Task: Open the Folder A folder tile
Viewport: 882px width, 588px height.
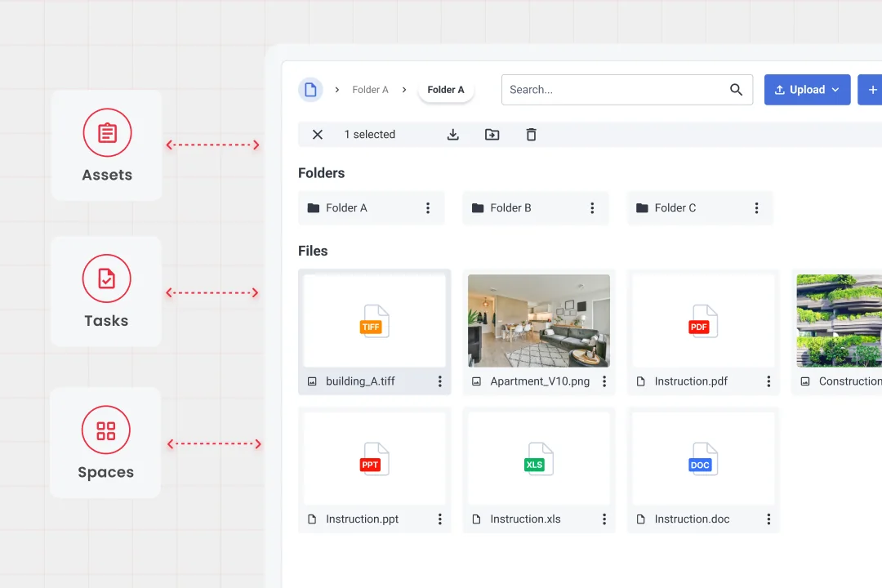Action: [372, 208]
